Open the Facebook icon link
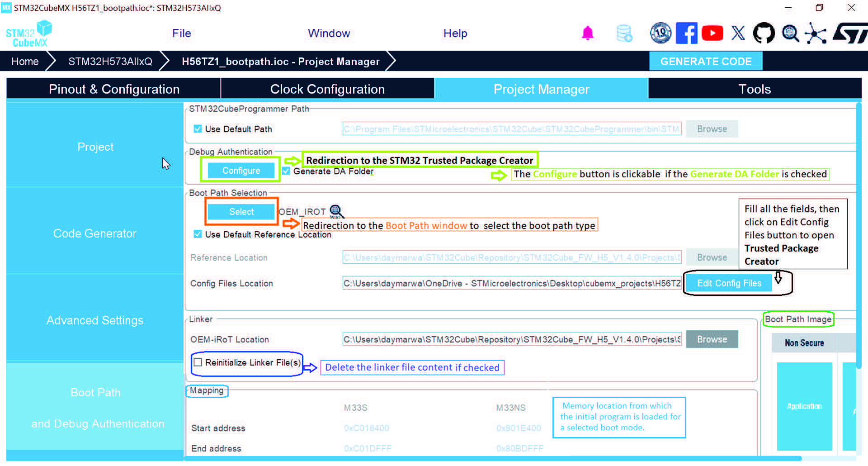The width and height of the screenshot is (868, 466). click(x=686, y=33)
